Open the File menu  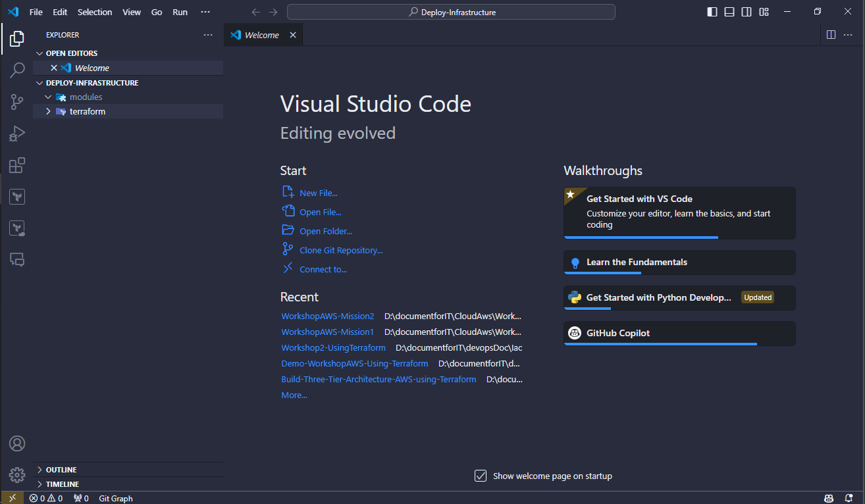(x=36, y=12)
